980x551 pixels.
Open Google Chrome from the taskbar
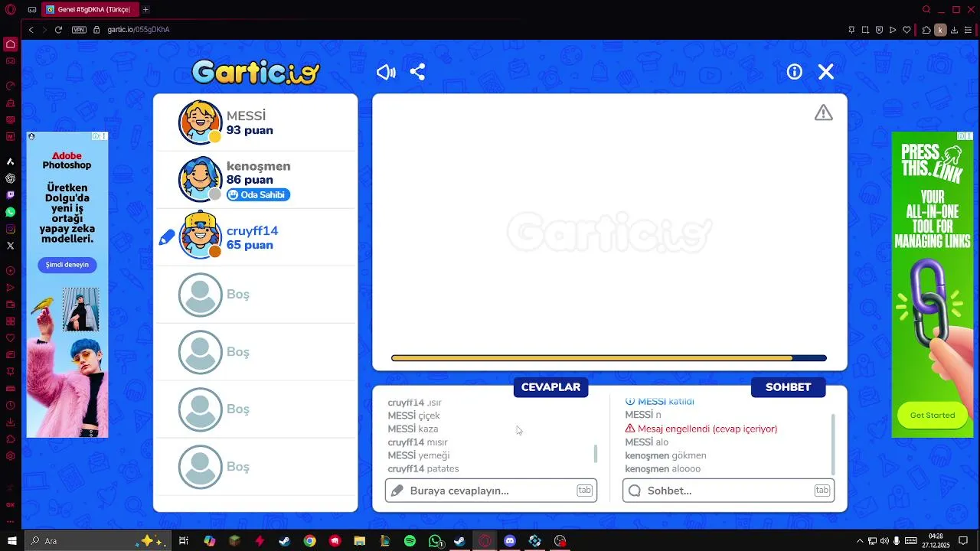309,541
